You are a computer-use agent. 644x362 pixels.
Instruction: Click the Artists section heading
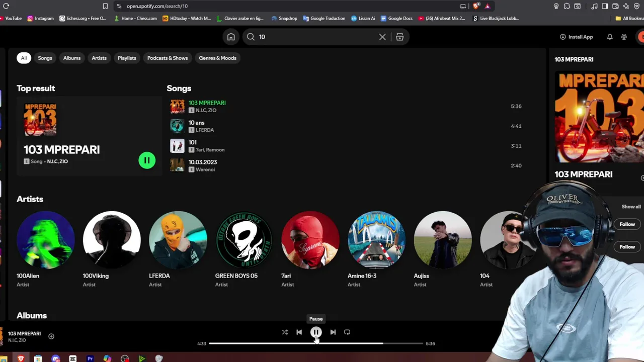point(30,199)
